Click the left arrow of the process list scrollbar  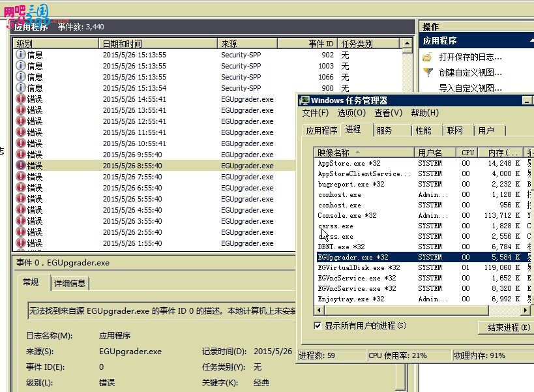319,310
